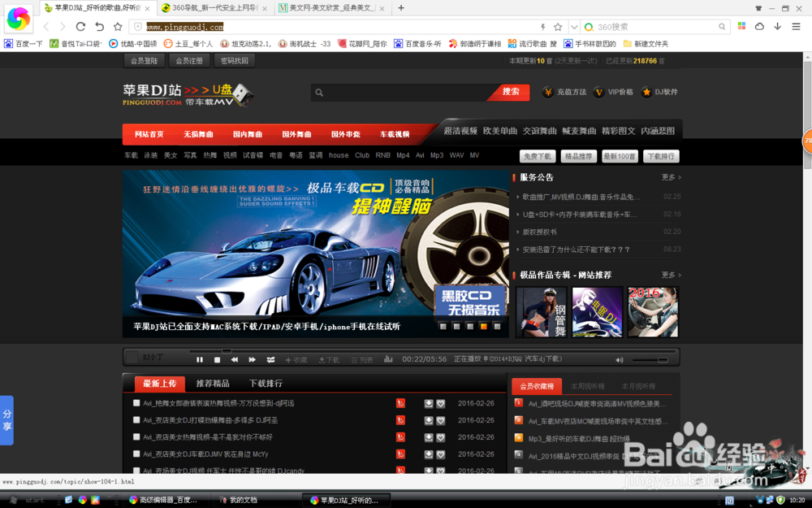Add current song to favorites (收藏)
The width and height of the screenshot is (812, 508).
point(296,359)
